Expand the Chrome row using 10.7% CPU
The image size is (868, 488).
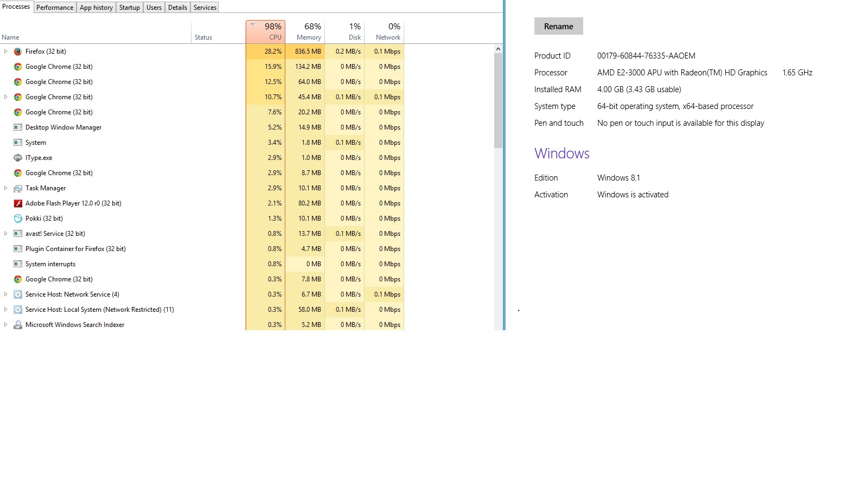pyautogui.click(x=5, y=97)
